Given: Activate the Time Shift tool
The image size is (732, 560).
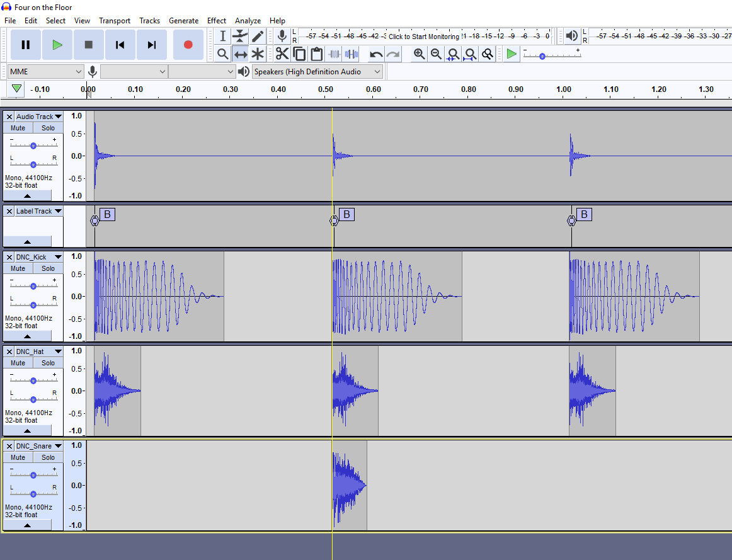Looking at the screenshot, I should [240, 54].
